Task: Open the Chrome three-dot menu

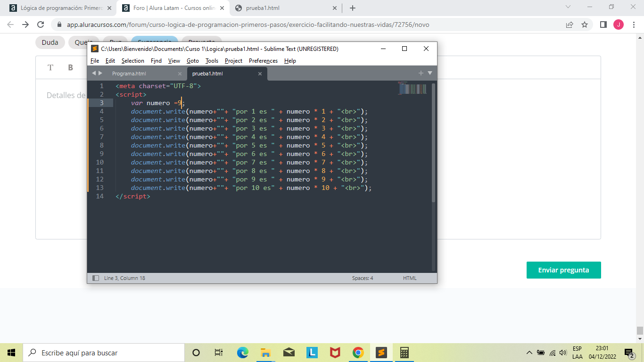Action: [633, 25]
